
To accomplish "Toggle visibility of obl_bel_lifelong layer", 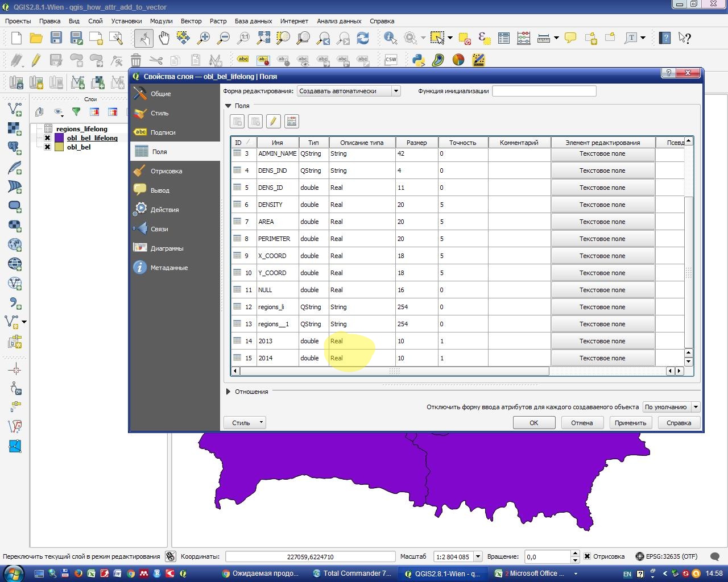I will (x=47, y=138).
